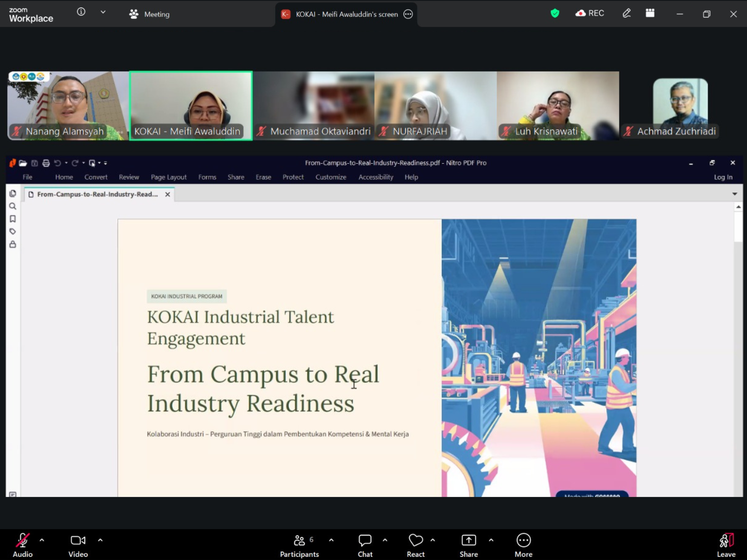Toggle the REC recording indicator

click(x=590, y=13)
